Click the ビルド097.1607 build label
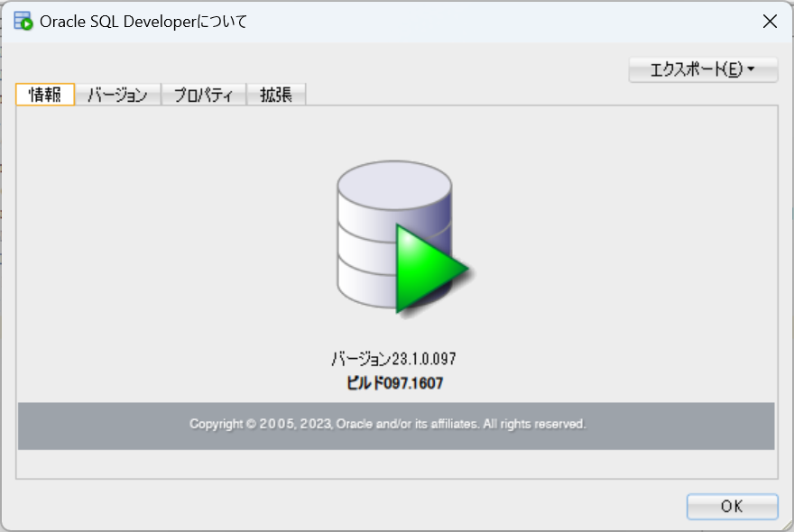794x532 pixels. tap(395, 381)
